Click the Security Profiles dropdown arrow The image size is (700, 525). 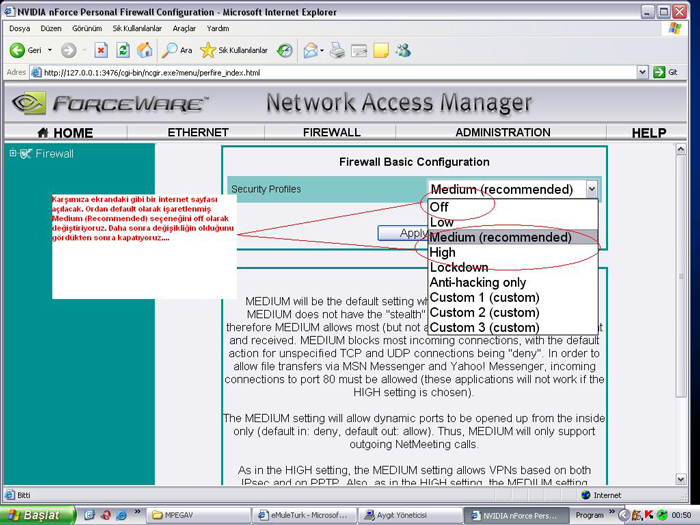pyautogui.click(x=592, y=189)
